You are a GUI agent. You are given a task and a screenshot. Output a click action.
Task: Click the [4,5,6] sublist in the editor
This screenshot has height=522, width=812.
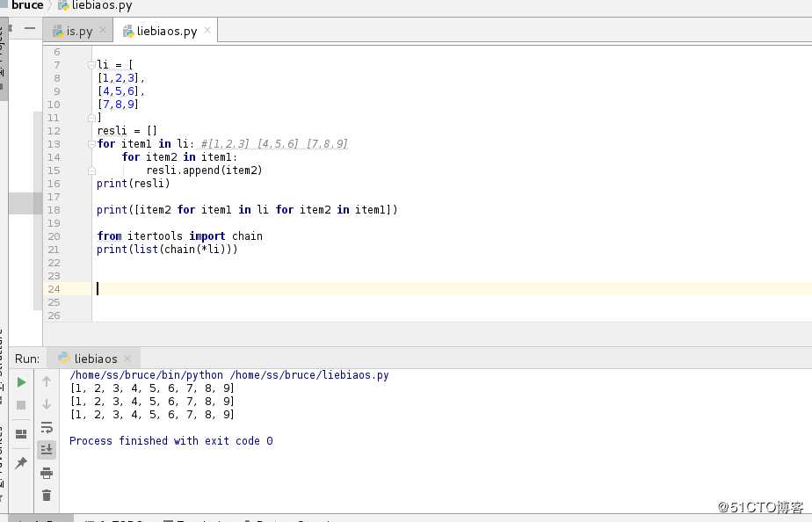118,91
